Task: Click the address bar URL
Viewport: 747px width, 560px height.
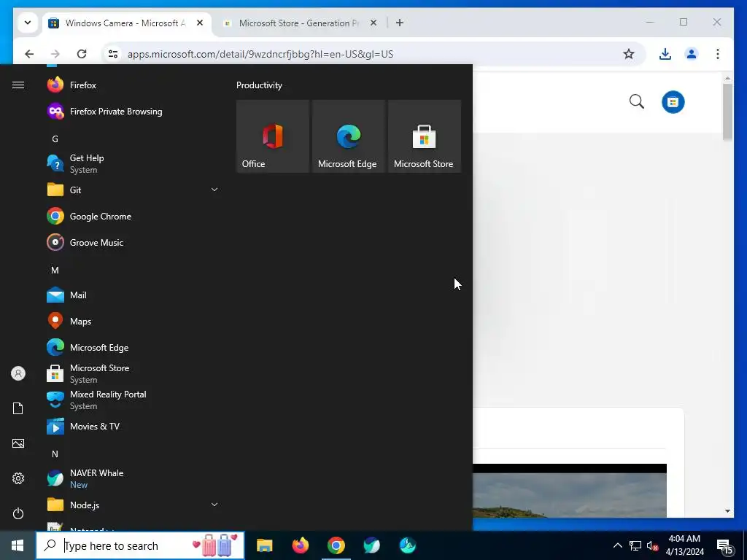Action: [x=260, y=54]
